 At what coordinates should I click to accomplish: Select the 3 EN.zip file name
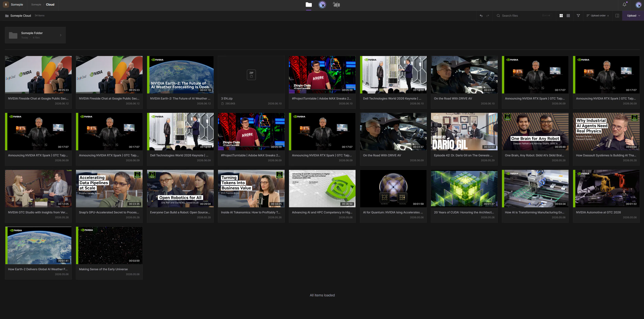(227, 98)
